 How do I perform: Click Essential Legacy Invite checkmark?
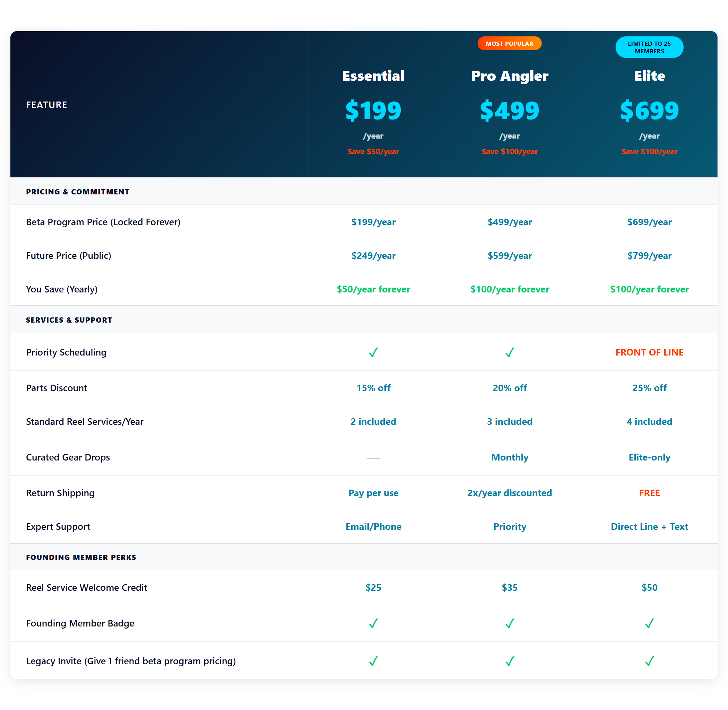pos(373,661)
